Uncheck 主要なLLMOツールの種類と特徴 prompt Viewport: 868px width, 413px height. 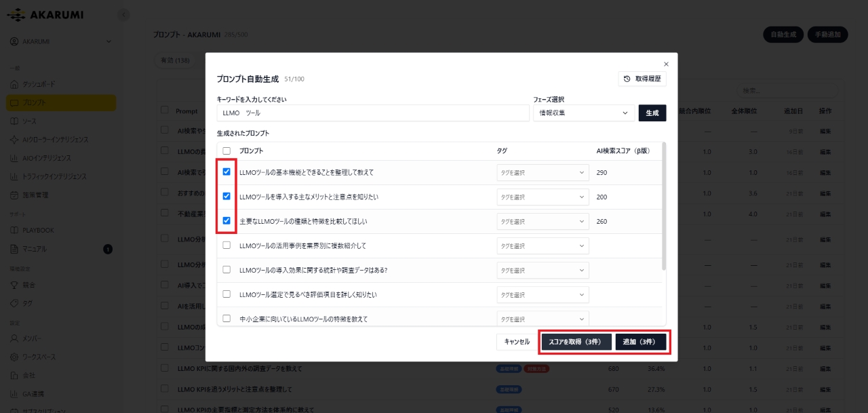pyautogui.click(x=226, y=221)
